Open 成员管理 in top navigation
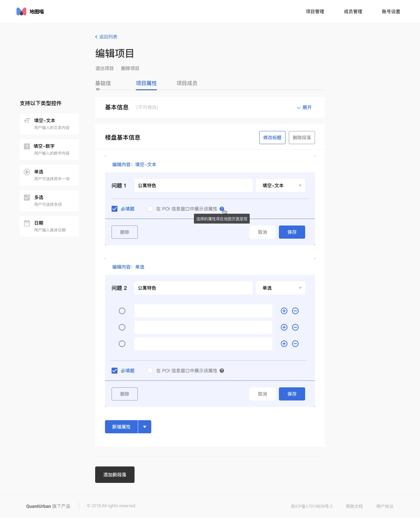The height and width of the screenshot is (518, 420). (x=353, y=11)
